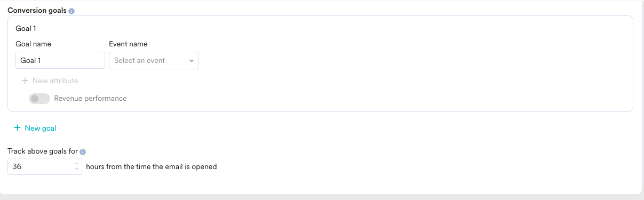Viewport: 644px width, 200px height.
Task: Decrease tracking hours with the down stepper arrow
Action: pos(77,170)
